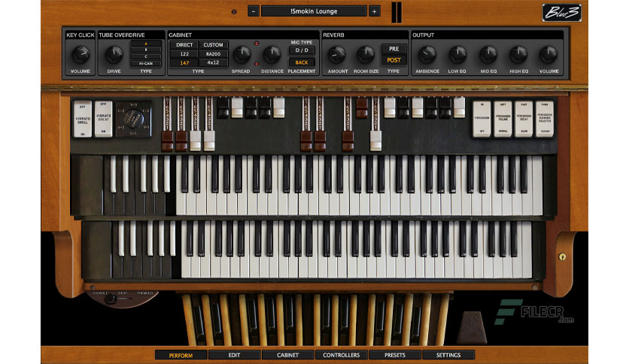Select the RA200 cabinet type
The width and height of the screenshot is (629, 364).
click(213, 53)
